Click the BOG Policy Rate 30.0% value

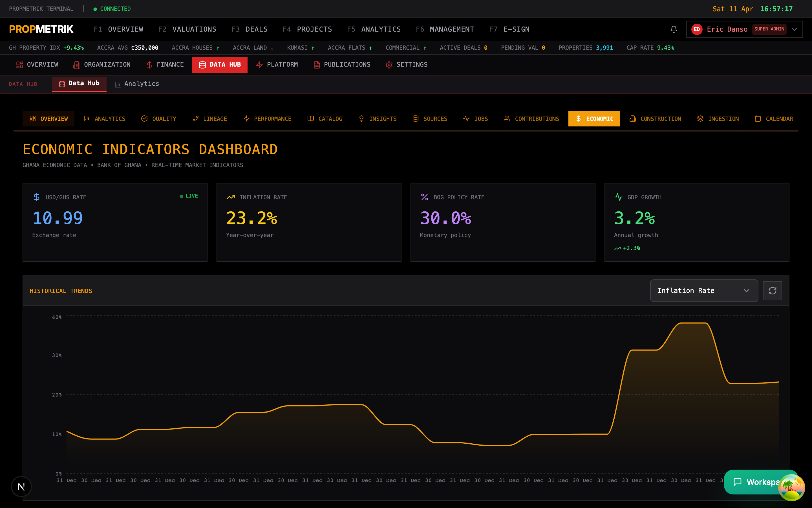[445, 218]
